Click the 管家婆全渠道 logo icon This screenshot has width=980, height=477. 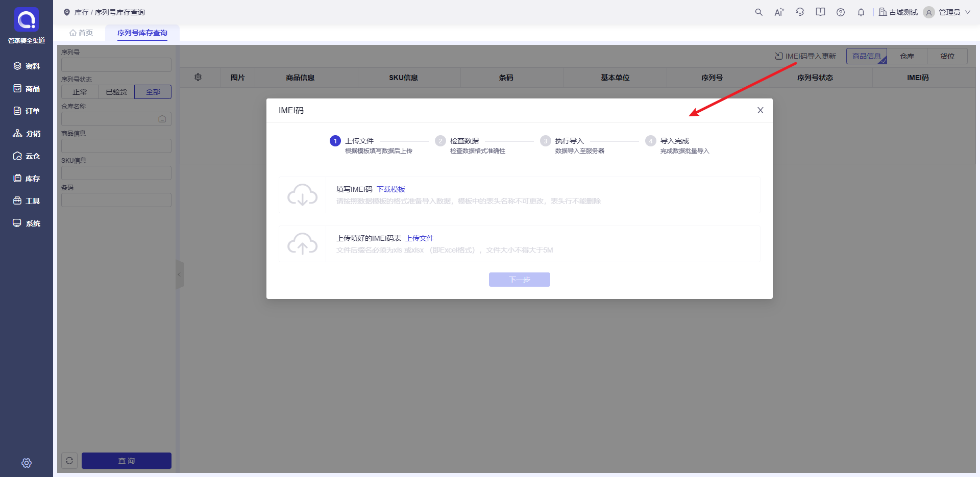point(27,19)
